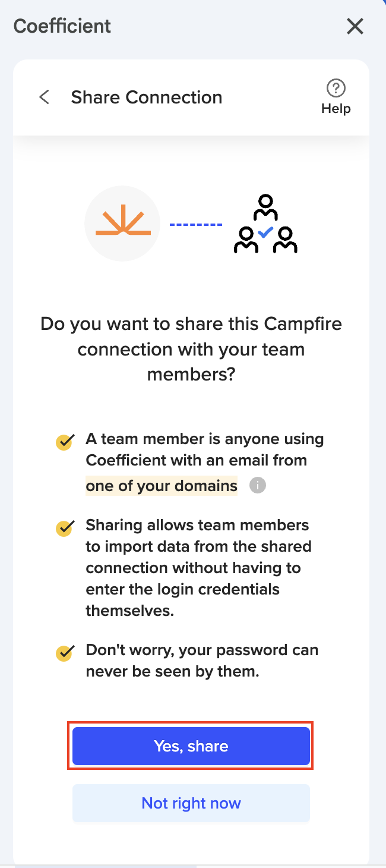Close the Coefficient sidebar panel
The height and width of the screenshot is (868, 386).
(x=355, y=26)
